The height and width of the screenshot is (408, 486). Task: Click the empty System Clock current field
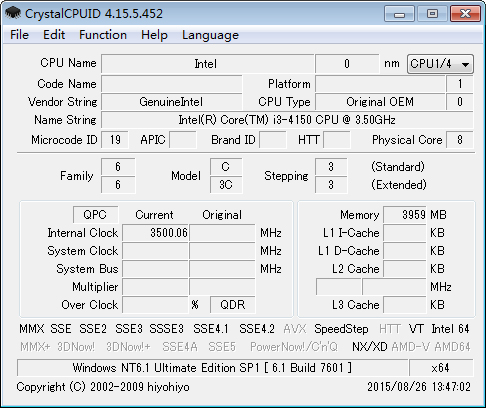coord(155,251)
